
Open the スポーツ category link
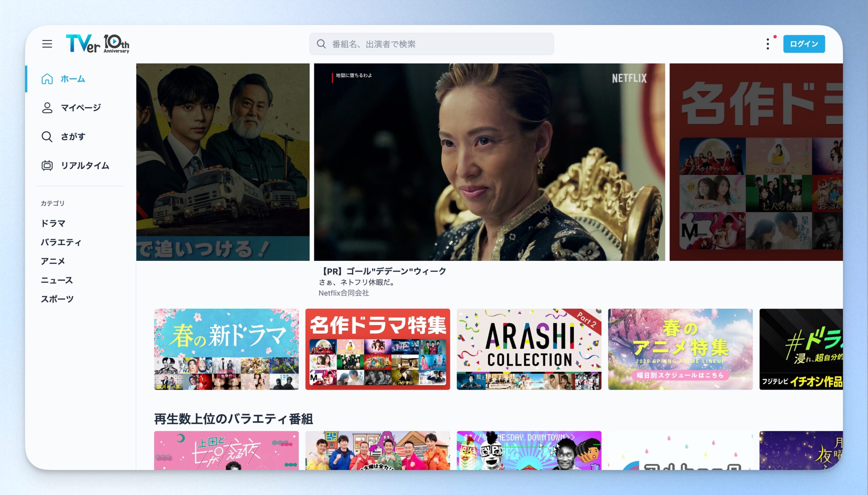tap(57, 299)
